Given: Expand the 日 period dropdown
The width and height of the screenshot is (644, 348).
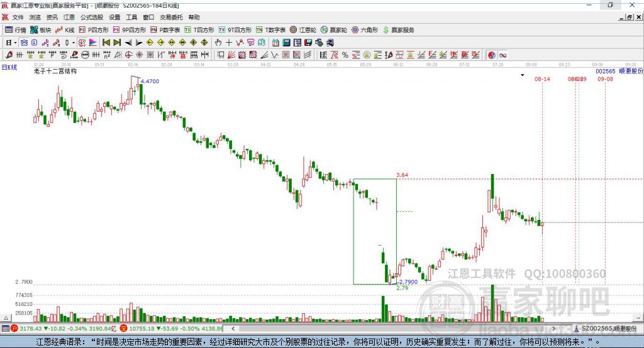Looking at the screenshot, I should coord(15,43).
